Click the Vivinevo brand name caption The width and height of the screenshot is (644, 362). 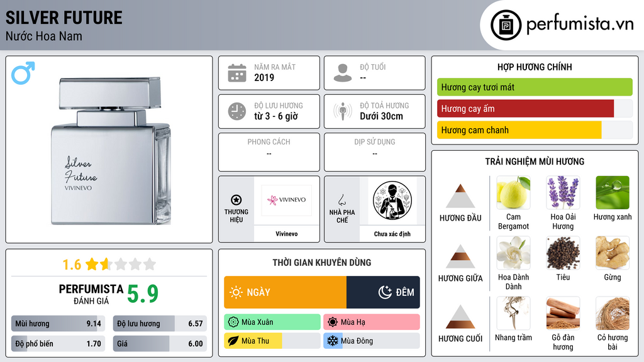pos(287,234)
